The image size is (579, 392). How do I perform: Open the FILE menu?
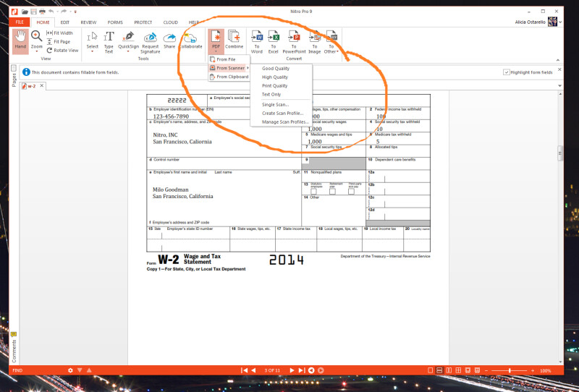pyautogui.click(x=20, y=22)
